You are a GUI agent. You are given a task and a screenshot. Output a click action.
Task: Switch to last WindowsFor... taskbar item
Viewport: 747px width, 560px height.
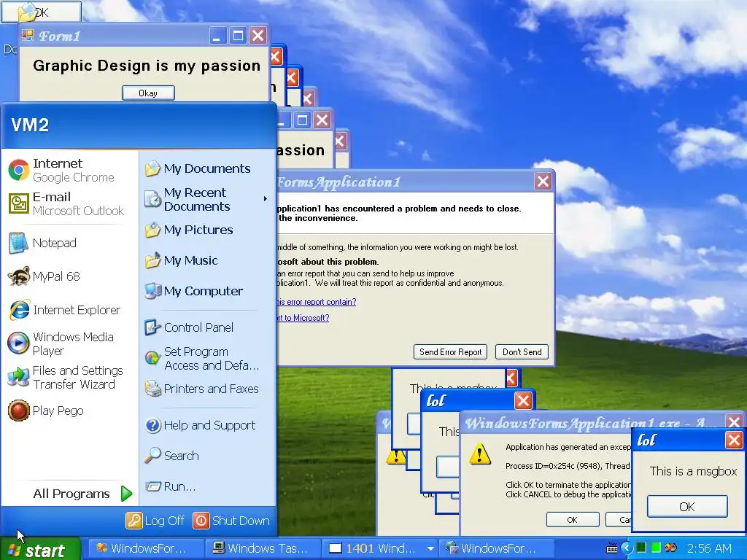pyautogui.click(x=495, y=548)
